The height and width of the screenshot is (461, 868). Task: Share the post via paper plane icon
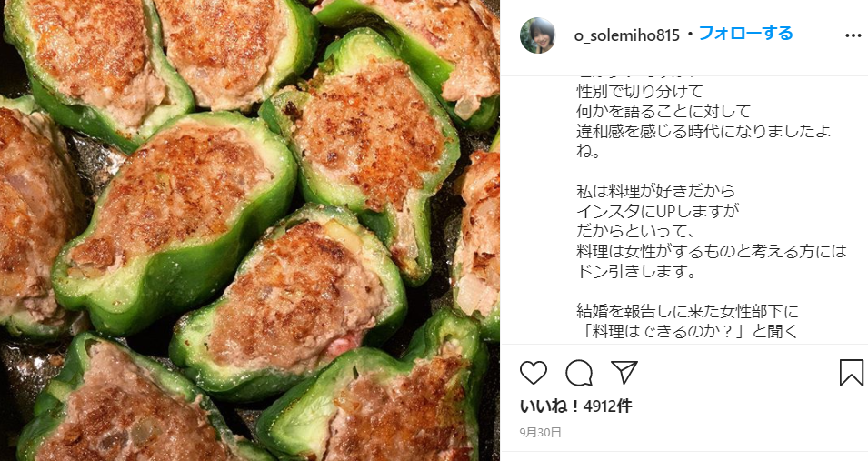pos(624,373)
